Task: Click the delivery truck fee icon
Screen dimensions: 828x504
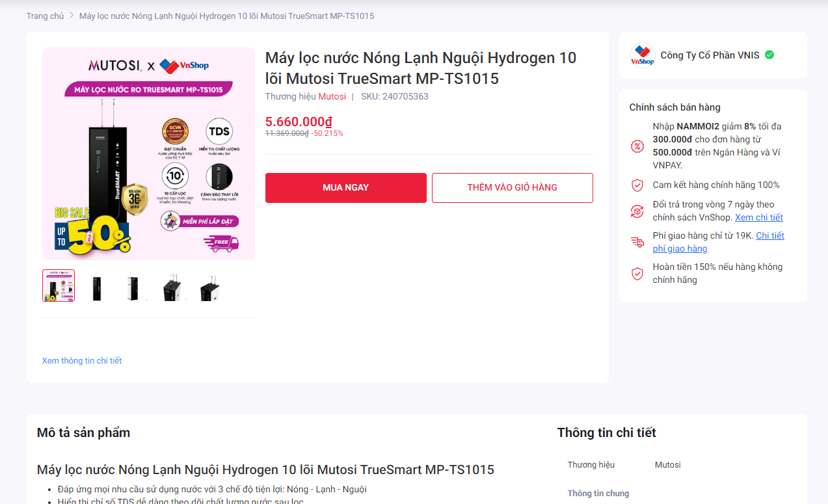Action: (637, 243)
